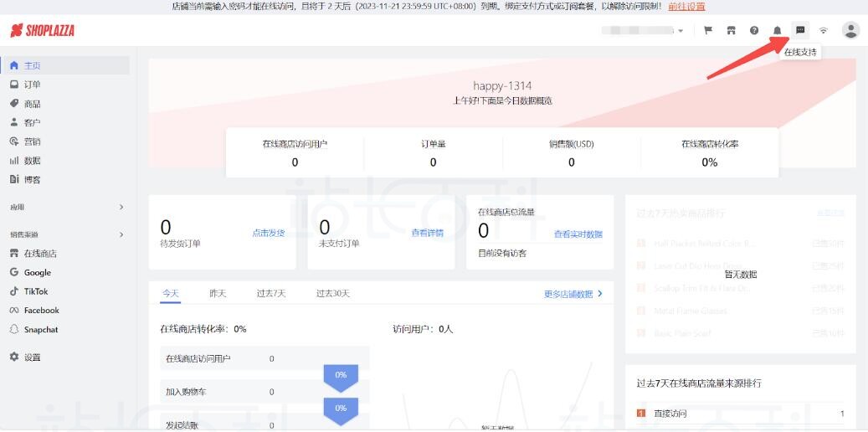
Task: Click the 更多店铺数据 link
Action: 573,294
